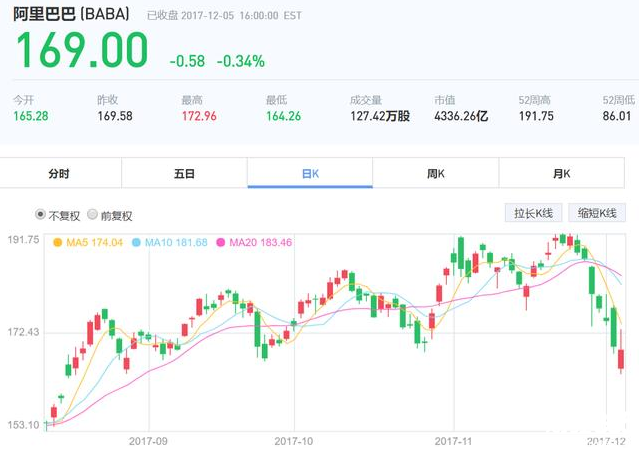641x453 pixels.
Task: Click the blue MA10 legend dot
Action: click(137, 242)
